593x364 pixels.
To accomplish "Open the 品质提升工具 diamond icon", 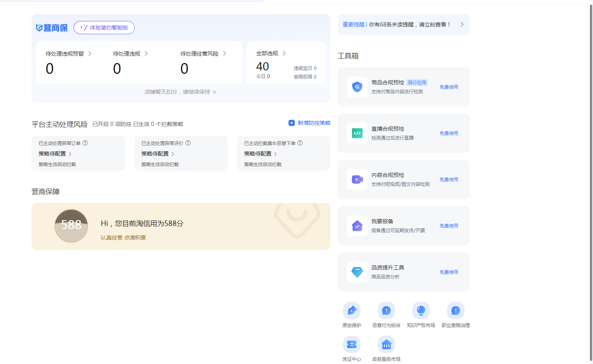I will point(357,272).
